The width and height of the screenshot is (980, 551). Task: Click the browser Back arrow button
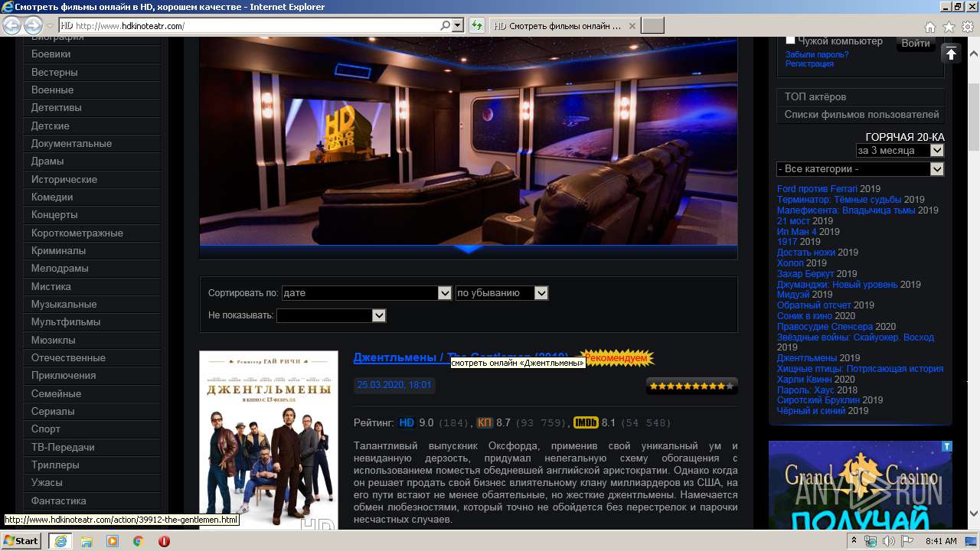11,25
